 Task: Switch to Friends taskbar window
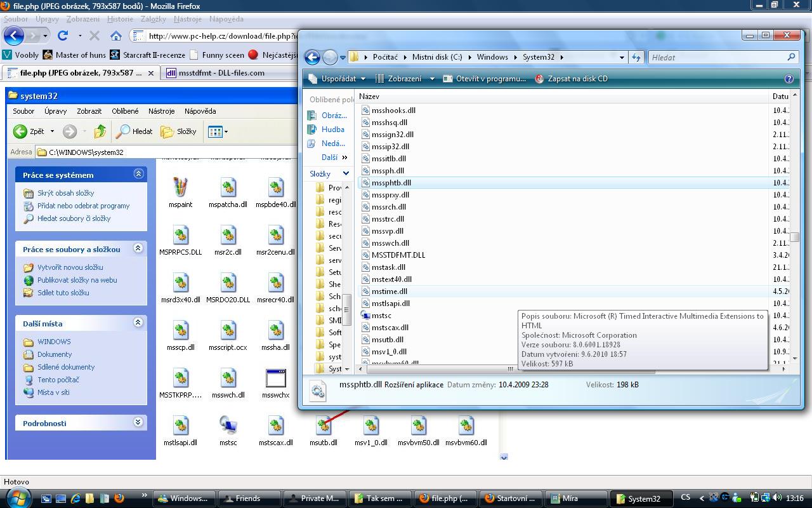(248, 498)
